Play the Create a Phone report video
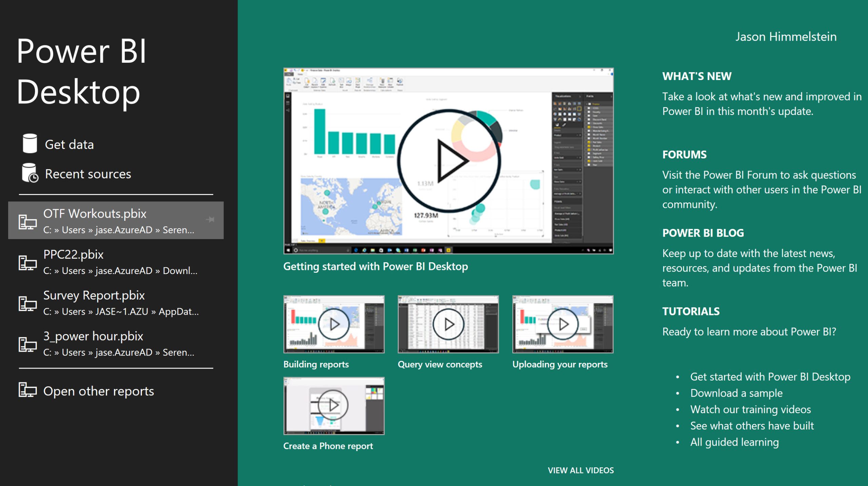 coord(334,406)
